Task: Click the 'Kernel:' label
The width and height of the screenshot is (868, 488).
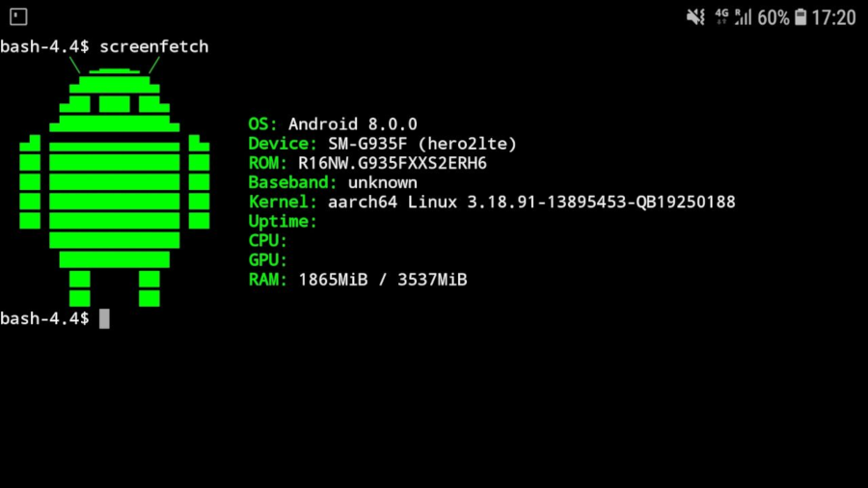Action: coord(283,202)
